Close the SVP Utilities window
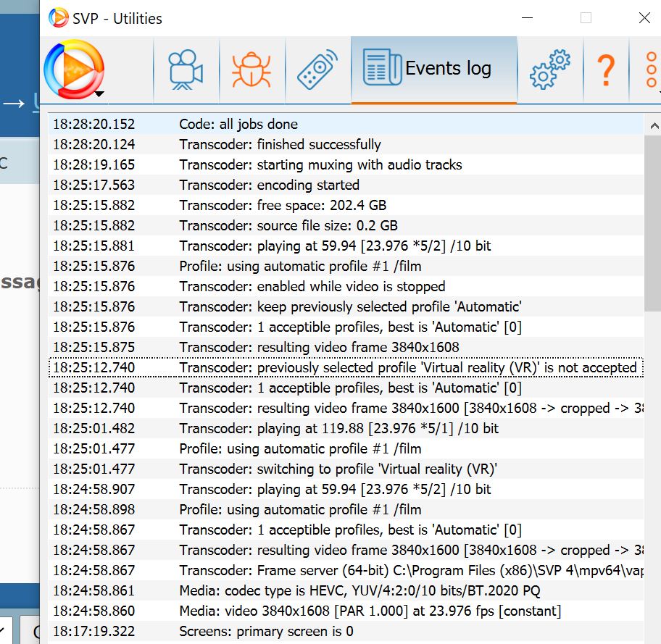 pyautogui.click(x=644, y=18)
